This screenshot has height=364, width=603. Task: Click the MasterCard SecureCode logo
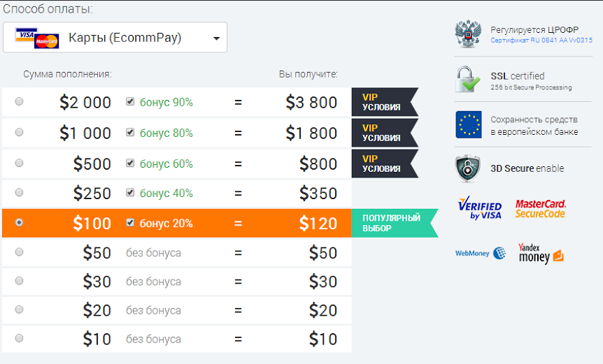(540, 208)
